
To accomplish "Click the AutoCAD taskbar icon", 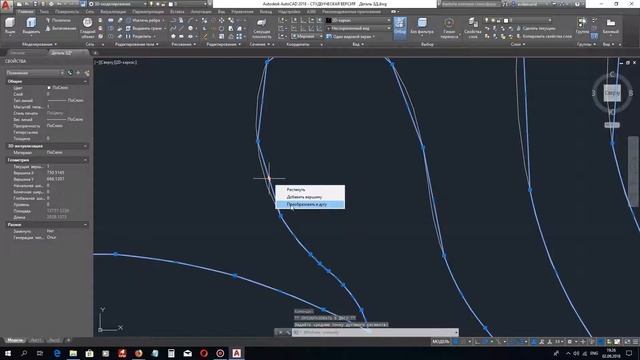I will point(236,353).
